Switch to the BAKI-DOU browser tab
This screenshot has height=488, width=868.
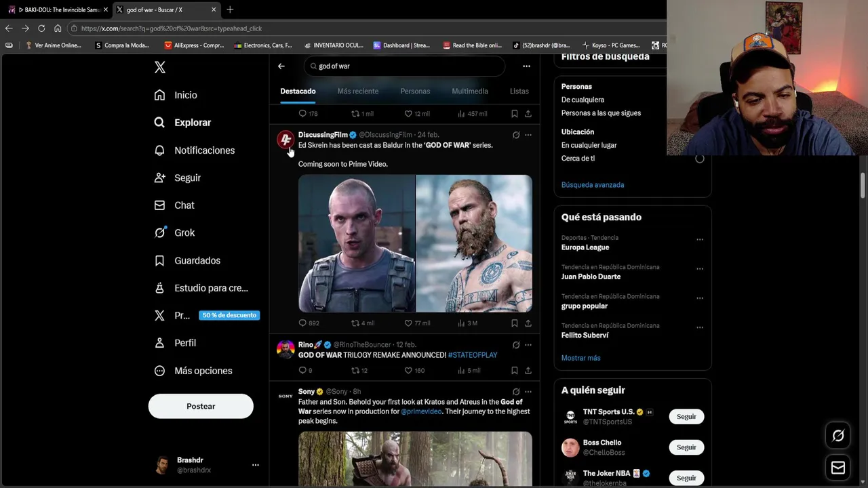click(x=58, y=9)
